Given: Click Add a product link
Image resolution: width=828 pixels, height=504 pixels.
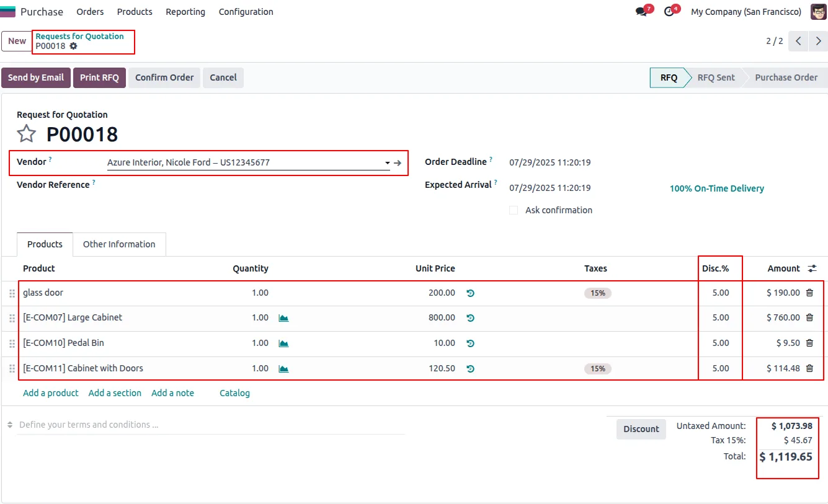Looking at the screenshot, I should tap(51, 393).
